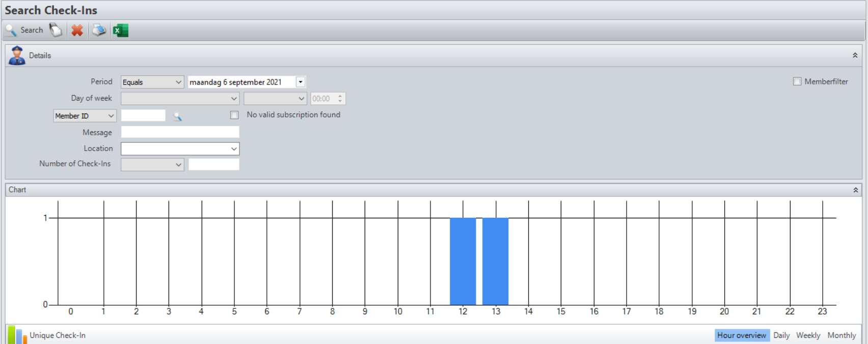Click the eraser clear-filters toolbar icon
868x344 pixels.
pyautogui.click(x=56, y=31)
